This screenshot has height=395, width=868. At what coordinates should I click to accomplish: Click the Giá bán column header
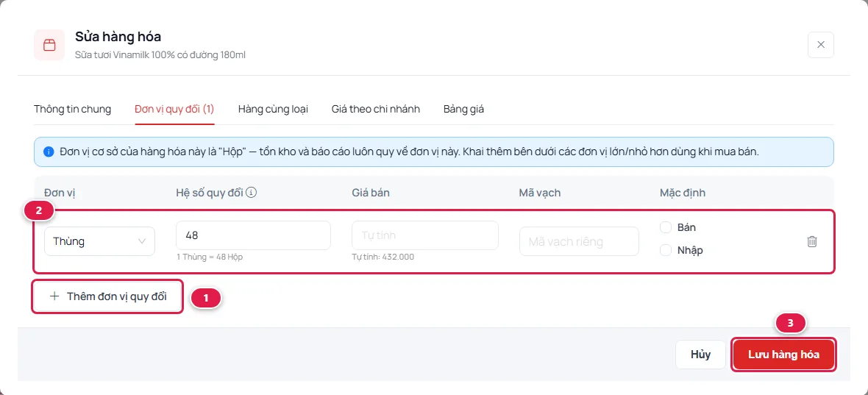[x=369, y=193]
